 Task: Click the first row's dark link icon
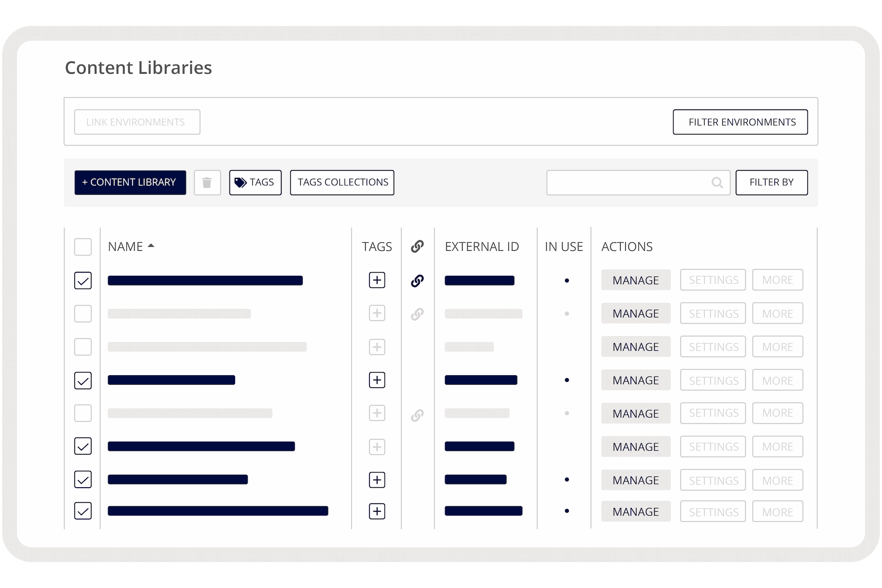[417, 281]
